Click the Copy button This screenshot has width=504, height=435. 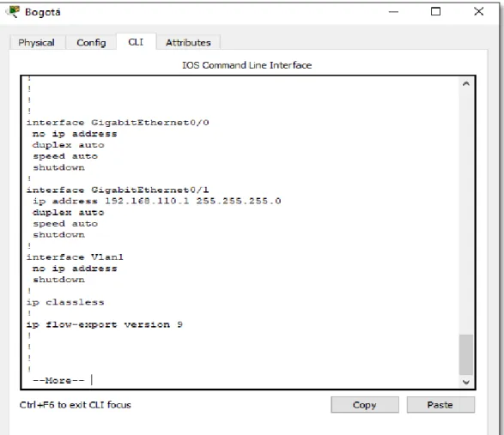click(365, 405)
